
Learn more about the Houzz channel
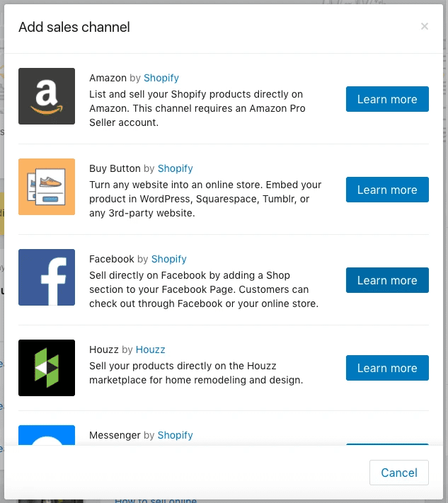387,368
